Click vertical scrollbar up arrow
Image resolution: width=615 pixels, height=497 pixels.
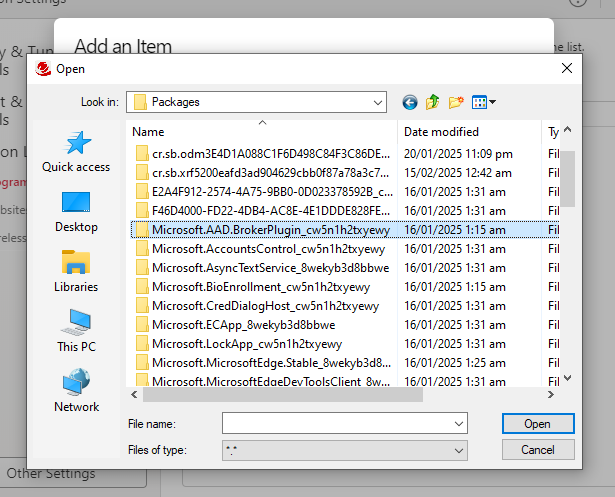pos(568,129)
